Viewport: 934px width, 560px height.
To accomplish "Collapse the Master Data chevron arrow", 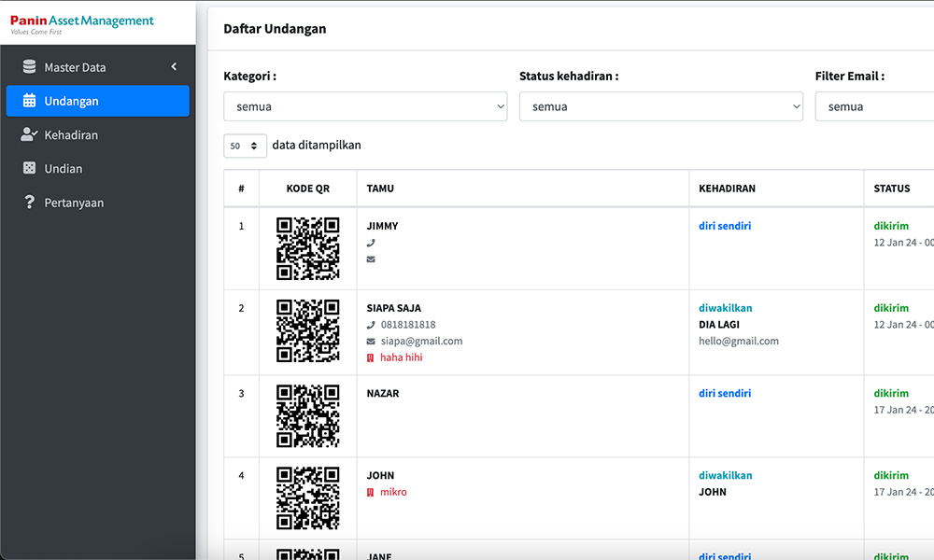I will [174, 67].
